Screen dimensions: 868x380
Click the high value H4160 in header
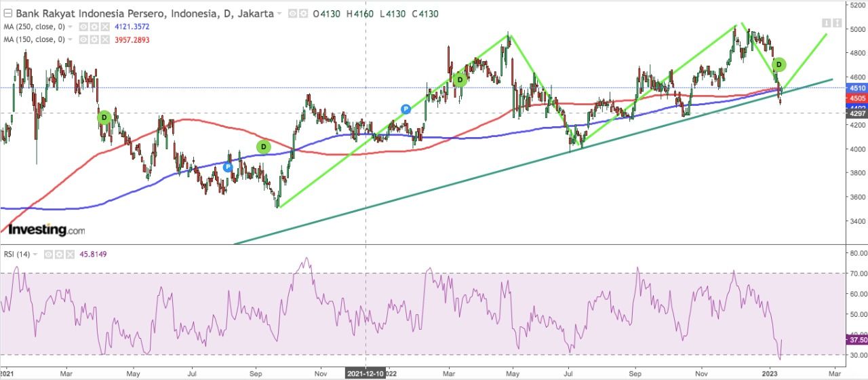pyautogui.click(x=360, y=14)
